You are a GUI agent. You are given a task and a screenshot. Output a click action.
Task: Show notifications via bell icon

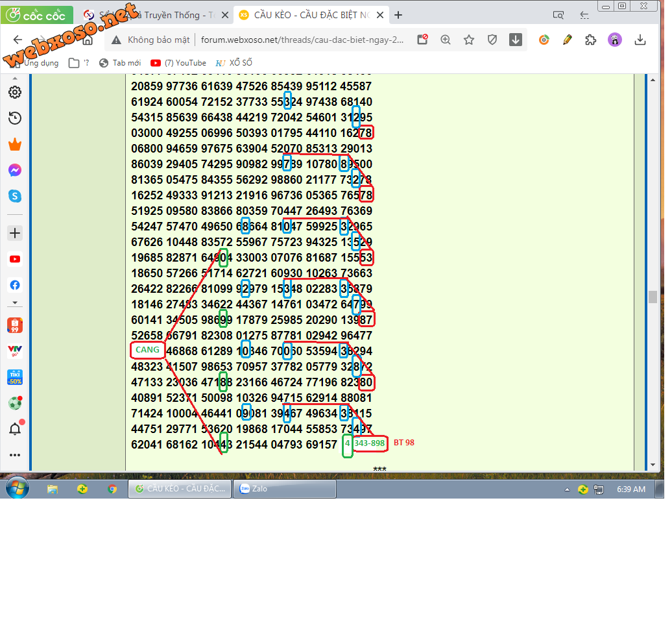click(x=14, y=429)
